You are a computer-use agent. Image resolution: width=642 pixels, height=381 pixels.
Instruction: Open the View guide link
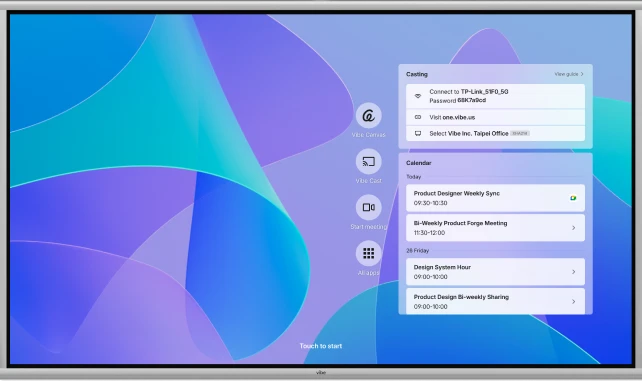coord(569,74)
